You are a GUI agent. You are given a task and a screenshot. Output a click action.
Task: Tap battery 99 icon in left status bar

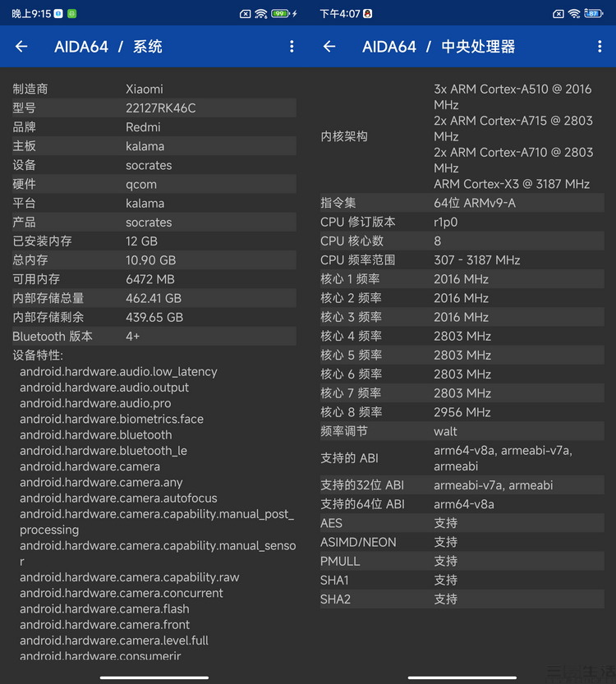coord(279,13)
